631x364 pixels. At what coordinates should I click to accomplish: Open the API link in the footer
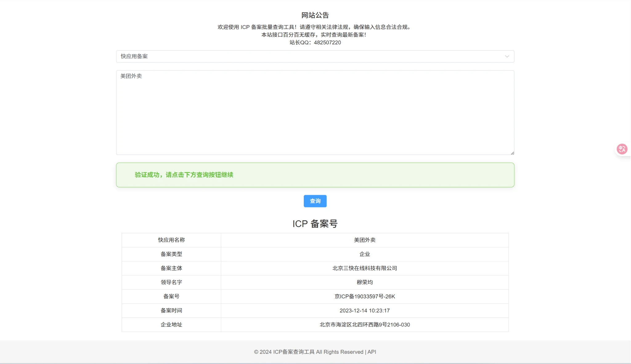pos(372,352)
